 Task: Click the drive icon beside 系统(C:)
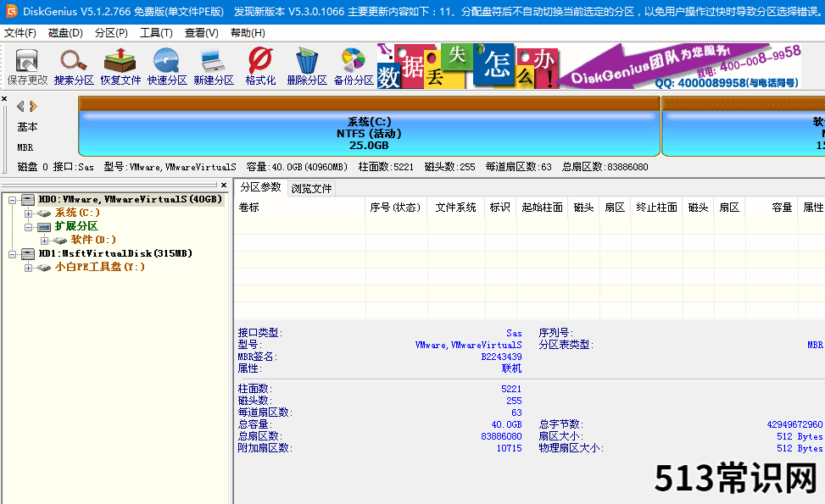(x=44, y=213)
